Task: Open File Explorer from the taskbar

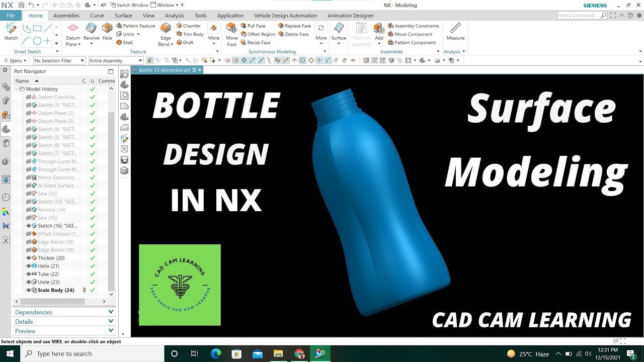Action: coord(278,354)
